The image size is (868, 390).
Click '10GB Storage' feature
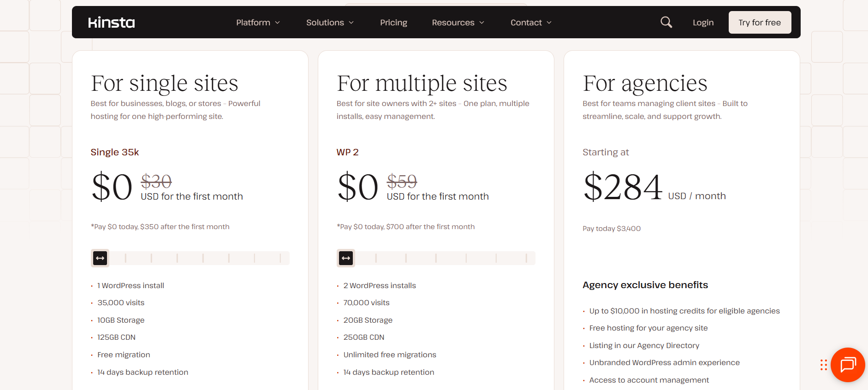tap(121, 320)
